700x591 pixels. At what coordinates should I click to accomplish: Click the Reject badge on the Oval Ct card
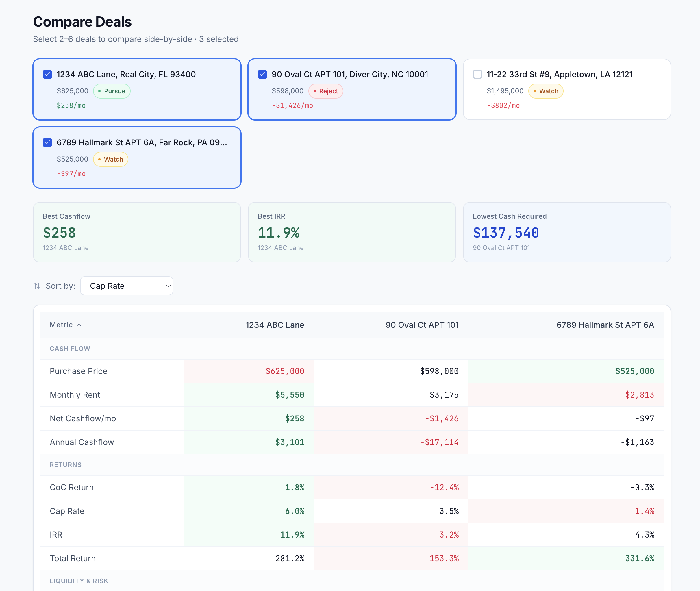[326, 91]
